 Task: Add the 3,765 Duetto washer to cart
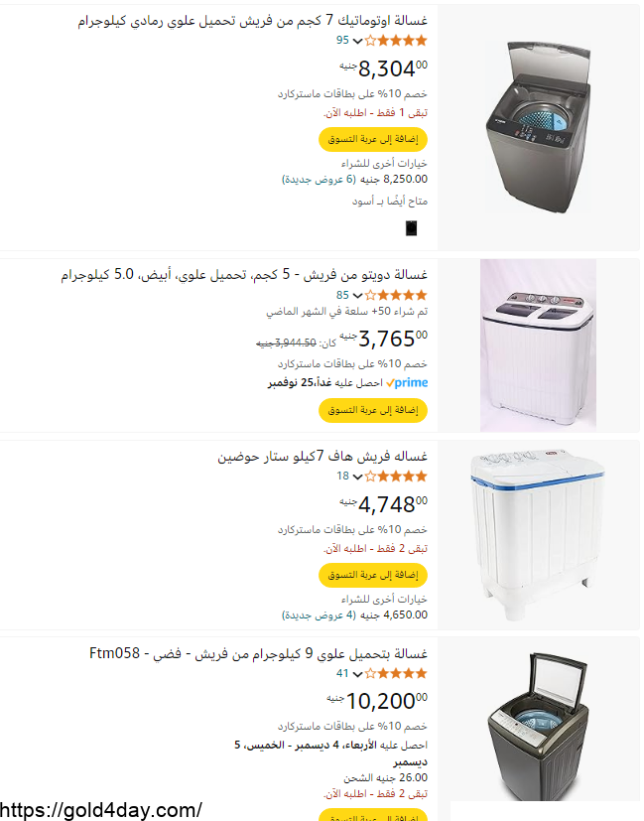(373, 410)
